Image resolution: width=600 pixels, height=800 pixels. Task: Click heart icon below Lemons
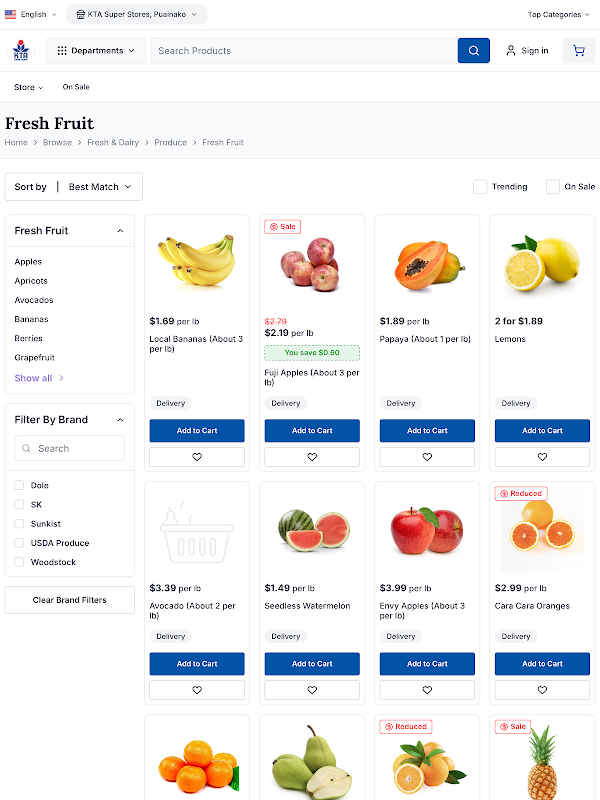click(x=542, y=457)
